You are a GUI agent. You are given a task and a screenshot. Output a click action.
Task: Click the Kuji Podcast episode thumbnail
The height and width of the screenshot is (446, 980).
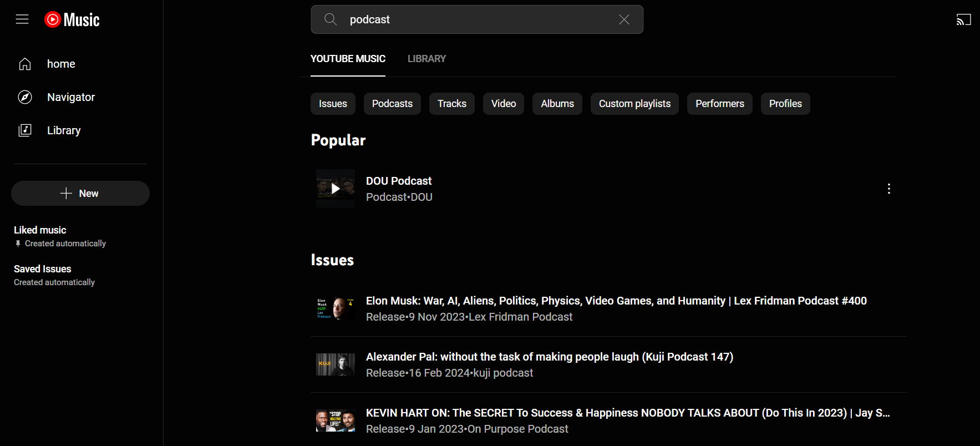[336, 364]
